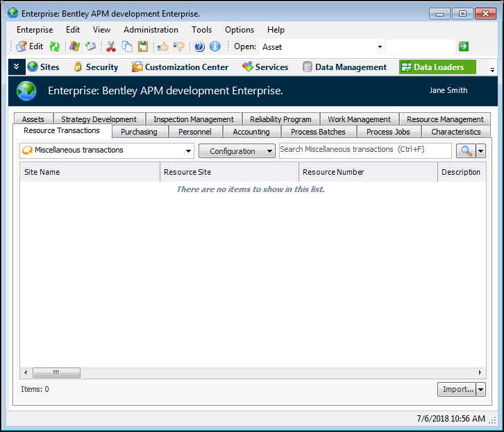Switch to the Inspection Management tab
504x432 pixels.
194,119
